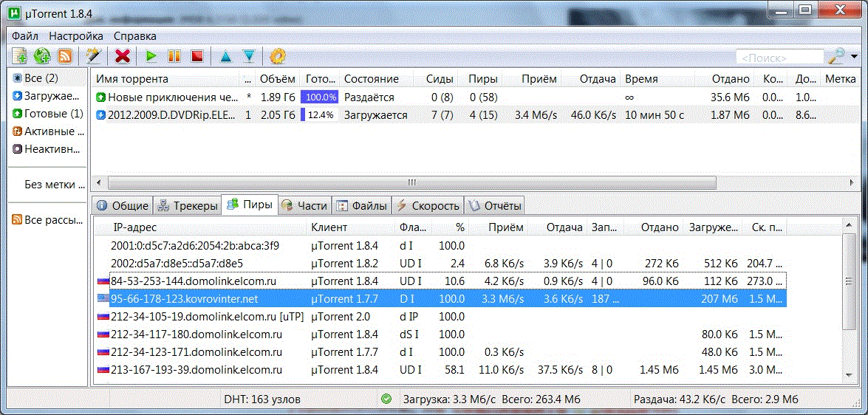Image resolution: width=868 pixels, height=415 pixels.
Task: Sort by Сиды column header
Action: tap(434, 79)
